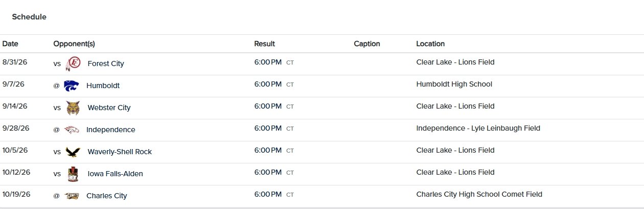Open the Forest City team link
The height and width of the screenshot is (209, 644).
106,64
